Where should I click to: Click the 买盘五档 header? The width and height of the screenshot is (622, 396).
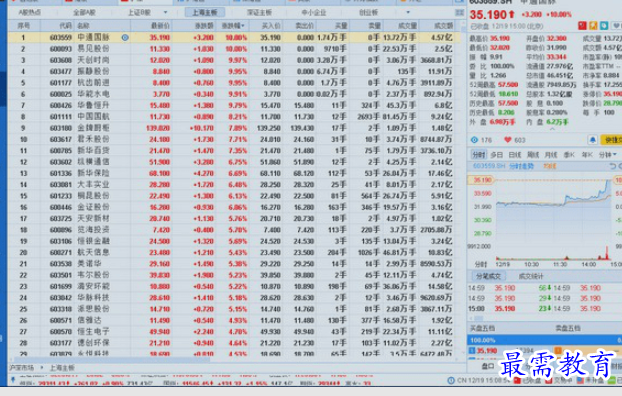(482, 328)
